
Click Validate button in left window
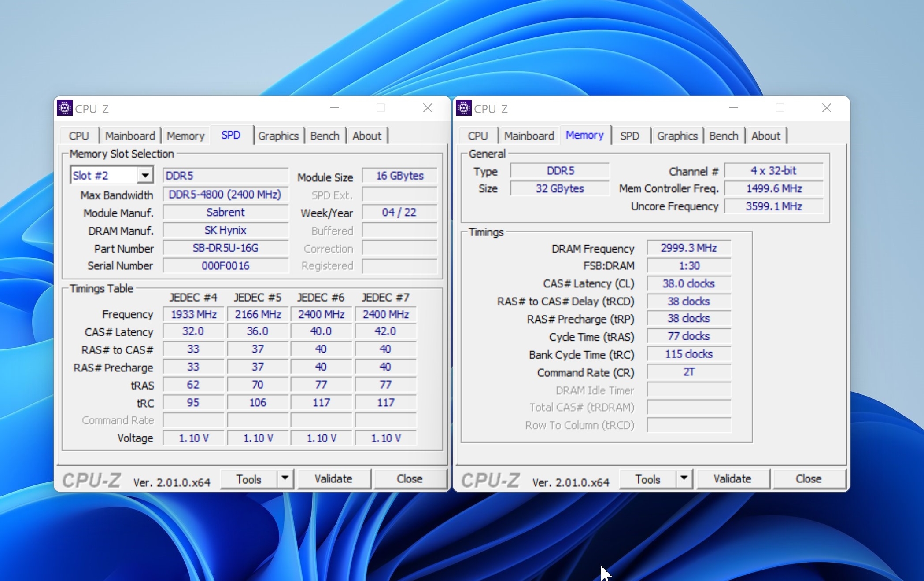(333, 479)
